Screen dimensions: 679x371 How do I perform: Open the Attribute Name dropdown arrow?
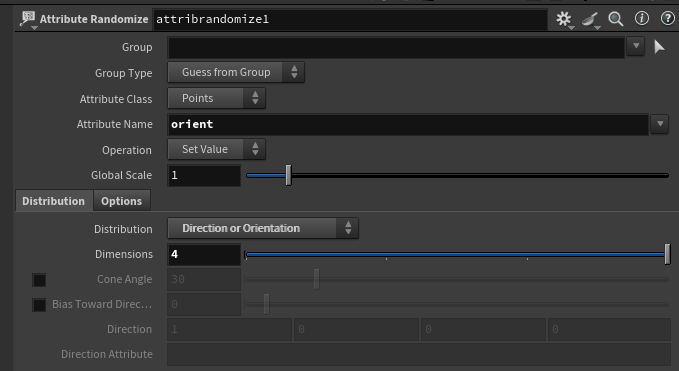660,124
